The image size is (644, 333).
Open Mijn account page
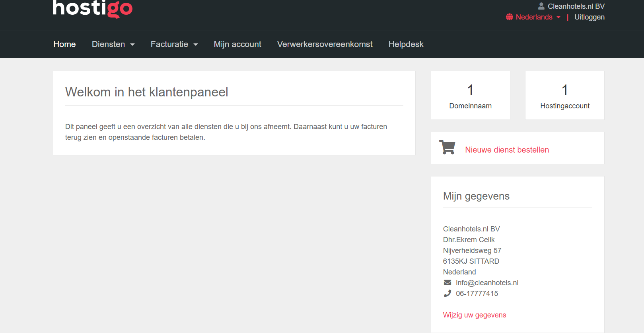coord(237,44)
